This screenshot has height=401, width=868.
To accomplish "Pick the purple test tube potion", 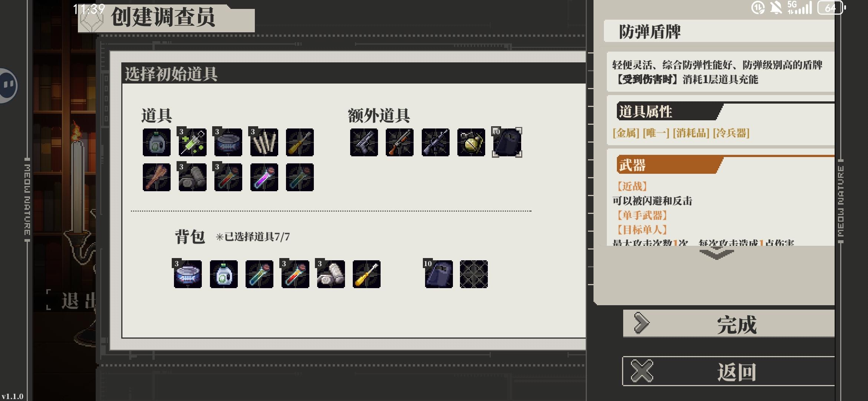I will coord(264,177).
